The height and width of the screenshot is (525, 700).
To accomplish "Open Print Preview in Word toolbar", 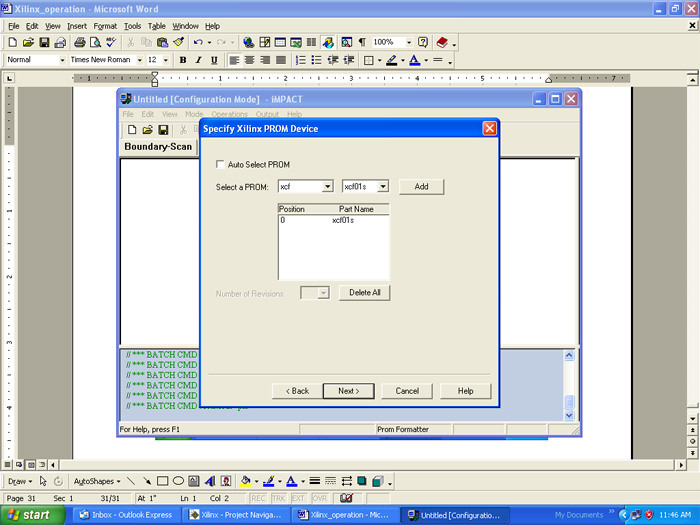I will point(95,42).
